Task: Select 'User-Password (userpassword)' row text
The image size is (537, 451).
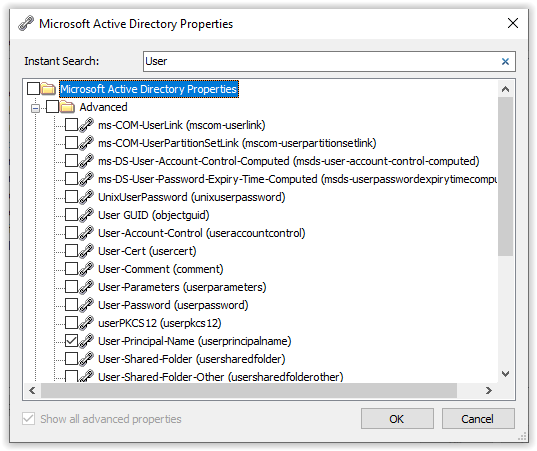Action: (173, 305)
